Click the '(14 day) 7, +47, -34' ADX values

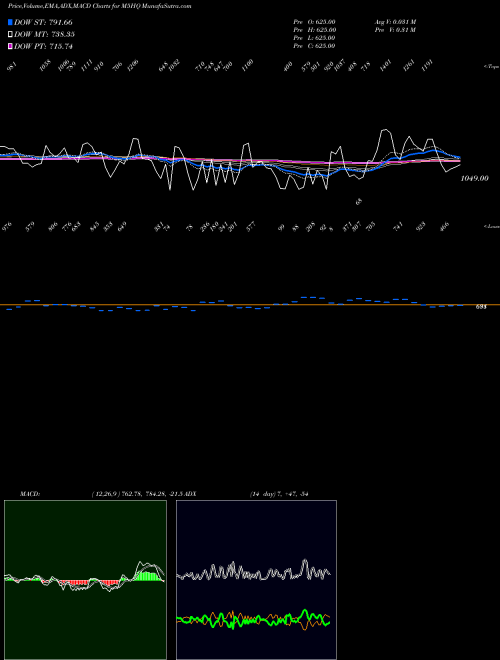[x=279, y=494]
